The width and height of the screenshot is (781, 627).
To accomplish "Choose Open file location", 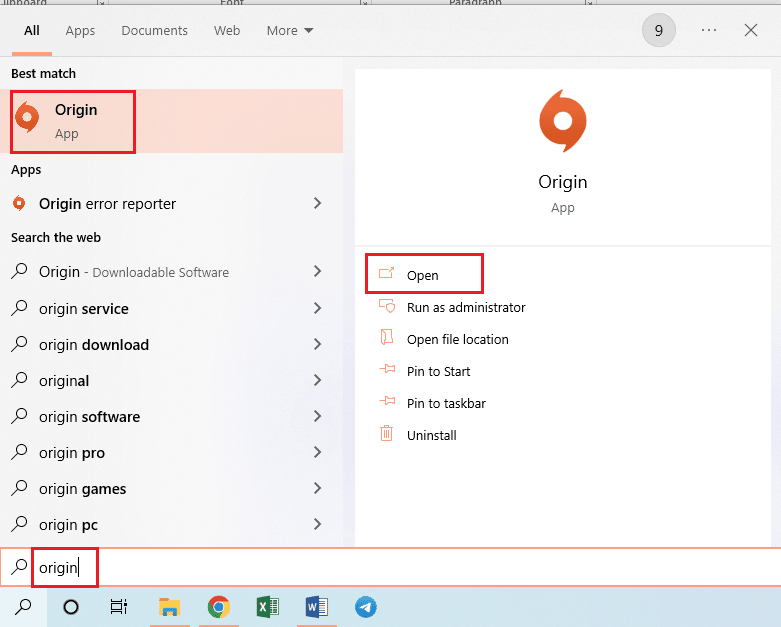I will point(457,339).
